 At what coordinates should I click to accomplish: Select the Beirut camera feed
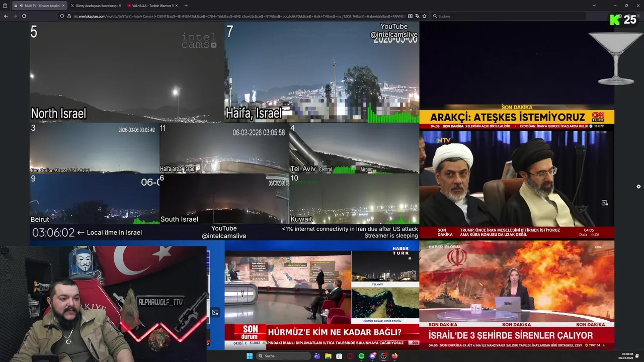[95, 199]
